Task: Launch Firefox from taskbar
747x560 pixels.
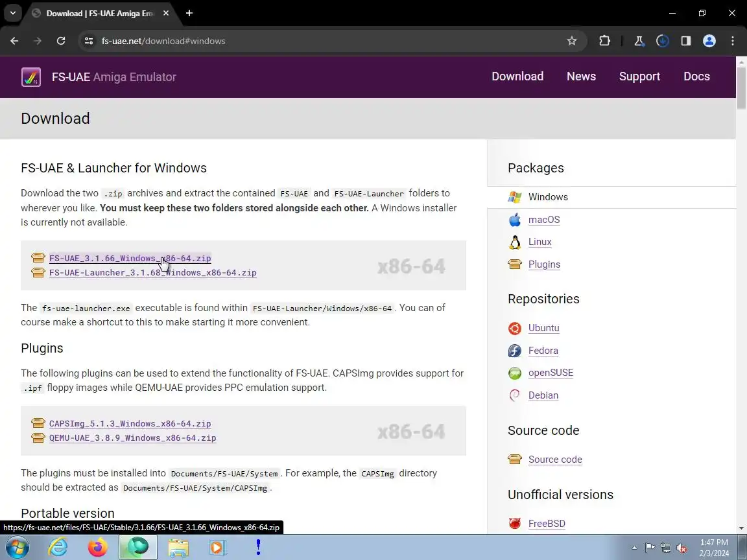Action: pos(98,547)
